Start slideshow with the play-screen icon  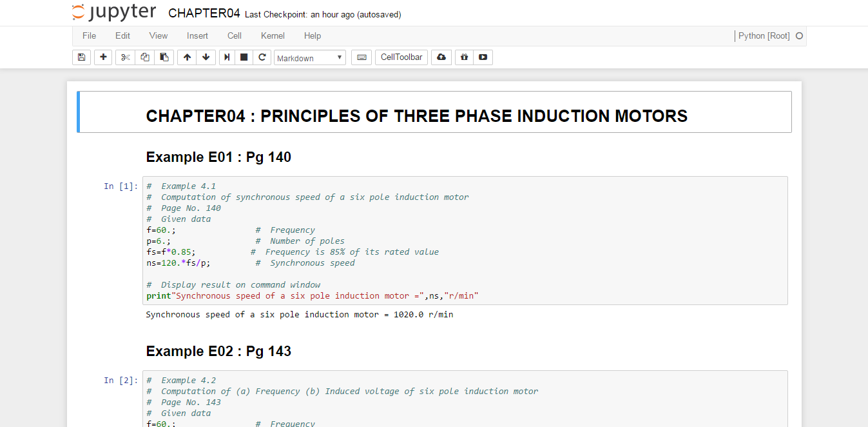tap(483, 57)
